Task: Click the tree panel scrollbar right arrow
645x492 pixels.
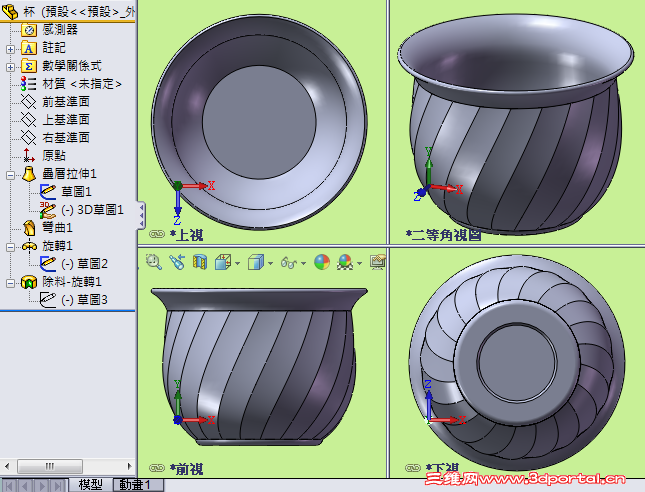Action: click(x=130, y=466)
